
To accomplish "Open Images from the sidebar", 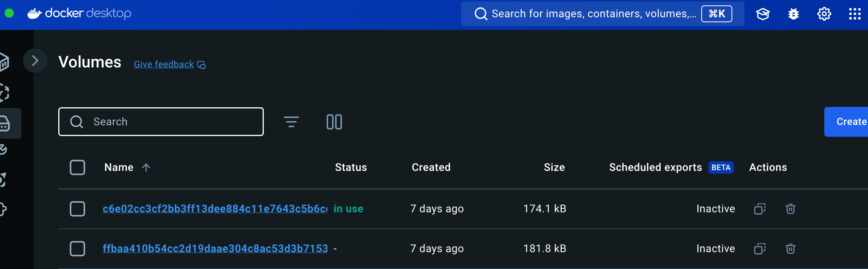I will pyautogui.click(x=4, y=93).
